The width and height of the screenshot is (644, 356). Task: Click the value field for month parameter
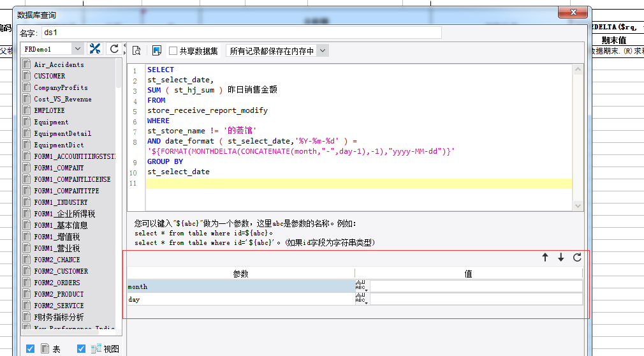click(476, 286)
